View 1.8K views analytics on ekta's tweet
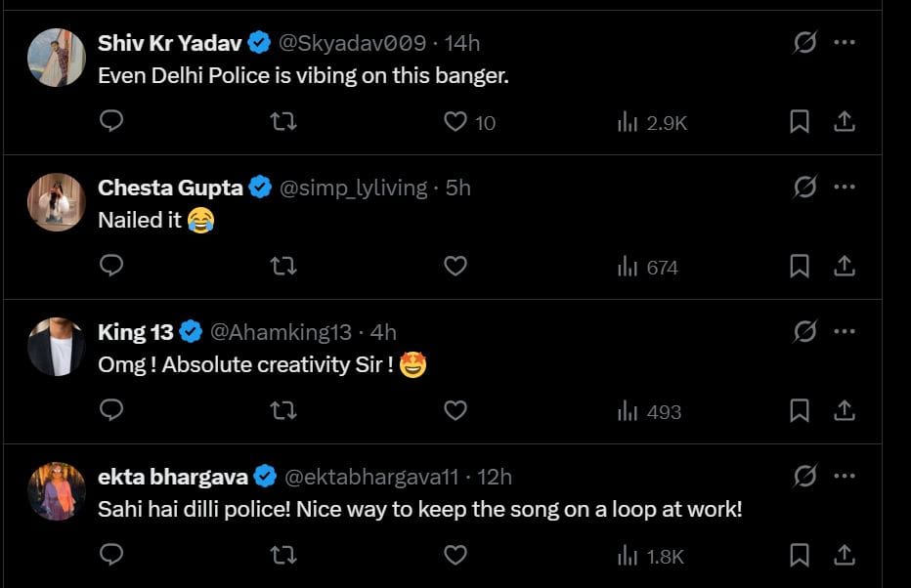 click(x=651, y=556)
